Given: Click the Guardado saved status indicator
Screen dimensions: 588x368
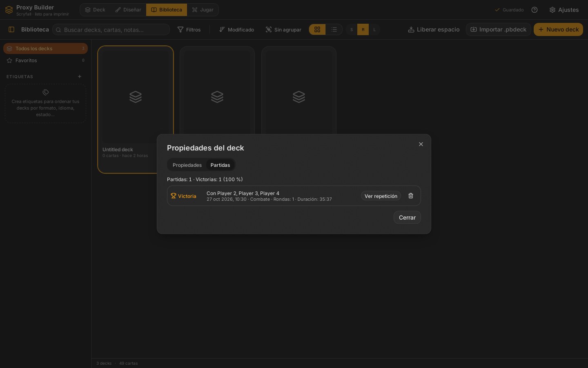Looking at the screenshot, I should (509, 10).
